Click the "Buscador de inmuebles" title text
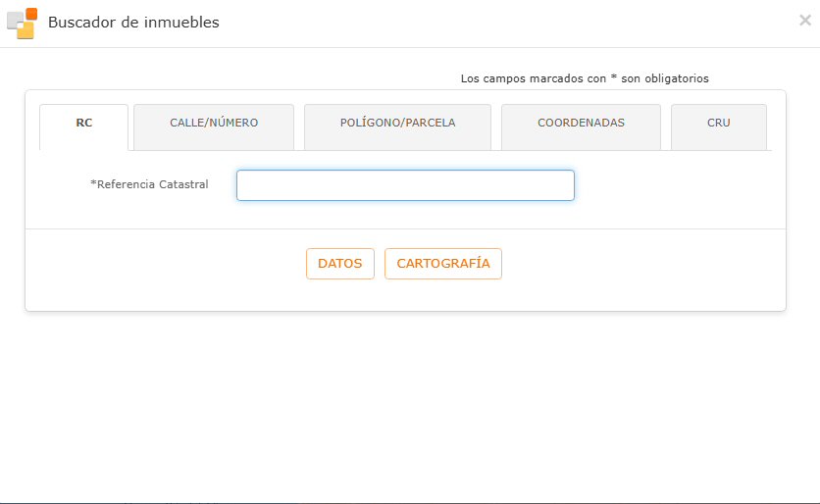 [x=133, y=23]
